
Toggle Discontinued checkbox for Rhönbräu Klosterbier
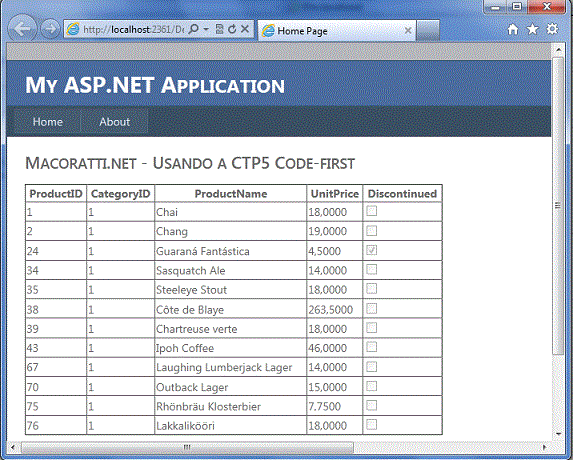(x=372, y=405)
